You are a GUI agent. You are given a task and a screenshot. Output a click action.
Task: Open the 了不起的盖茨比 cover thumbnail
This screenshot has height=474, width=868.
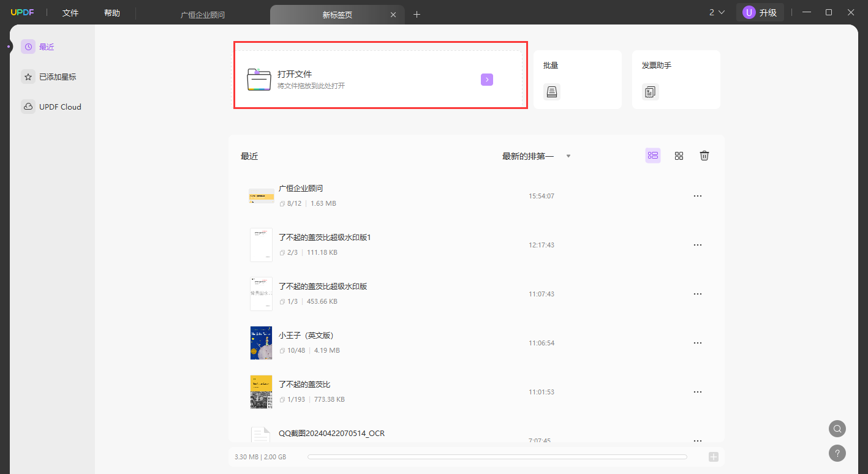262,392
